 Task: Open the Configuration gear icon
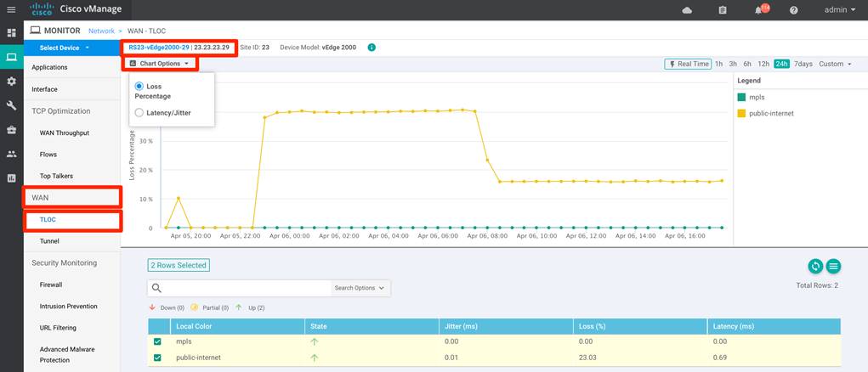point(11,82)
